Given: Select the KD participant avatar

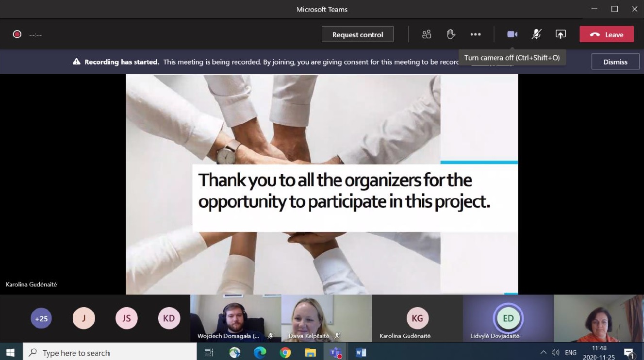Looking at the screenshot, I should [x=169, y=319].
